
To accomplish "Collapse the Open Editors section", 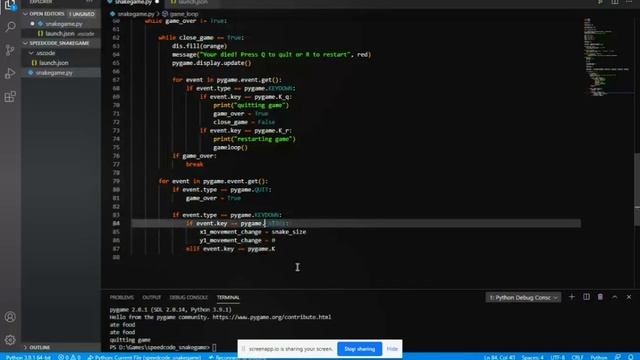I will 61,14.
